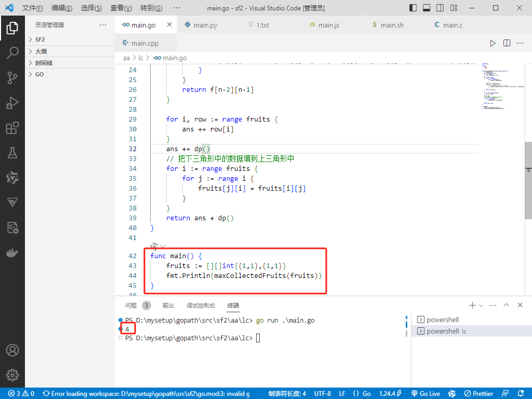The height and width of the screenshot is (399, 532).
Task: Open the 文件(F) menu
Action: [x=33, y=8]
